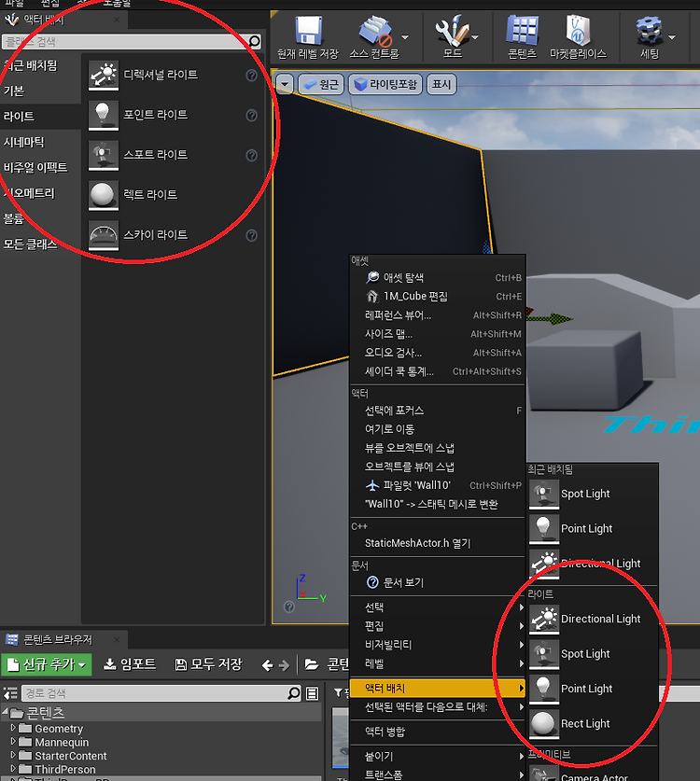Select Sky Light (스카이 라이트) in Place Actors
The width and height of the screenshot is (700, 781).
tap(173, 235)
